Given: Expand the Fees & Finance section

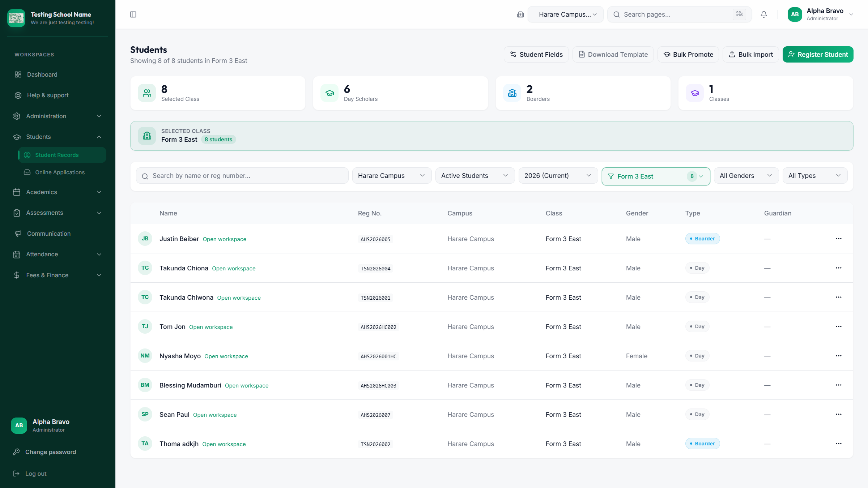Looking at the screenshot, I should 58,275.
